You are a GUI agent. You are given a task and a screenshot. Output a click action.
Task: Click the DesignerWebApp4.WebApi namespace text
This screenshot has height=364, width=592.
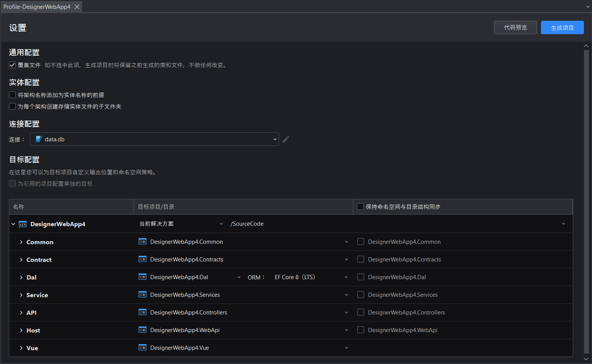click(403, 330)
